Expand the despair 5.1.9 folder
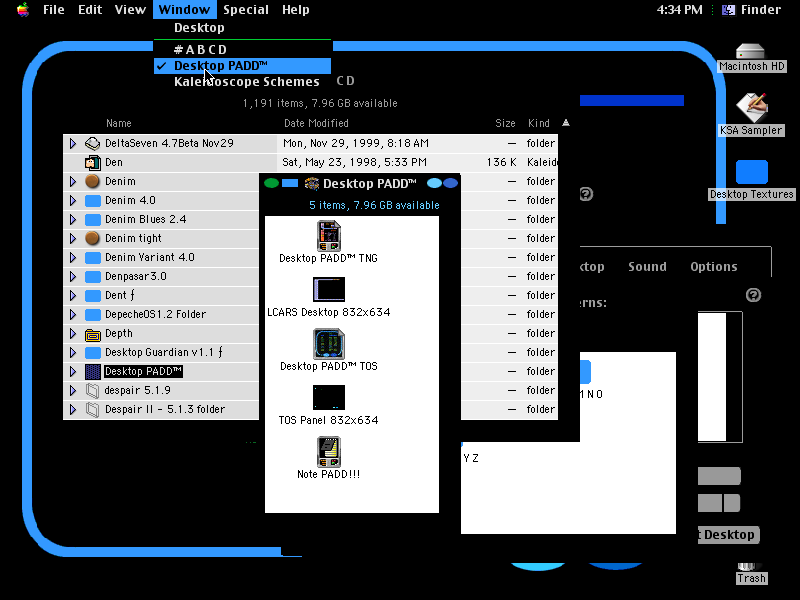 pyautogui.click(x=73, y=390)
